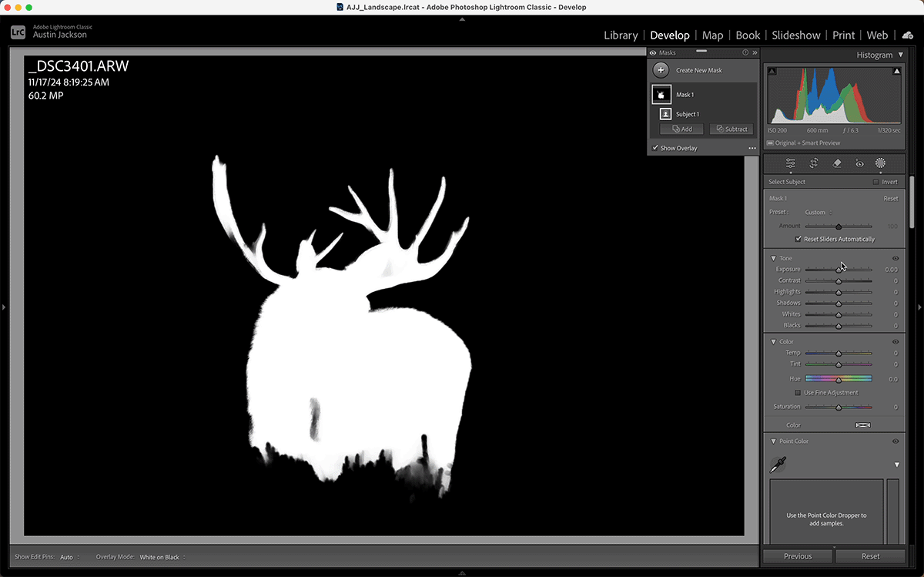Click the Masks panel drag handle
Image resolution: width=924 pixels, height=577 pixels.
(701, 50)
